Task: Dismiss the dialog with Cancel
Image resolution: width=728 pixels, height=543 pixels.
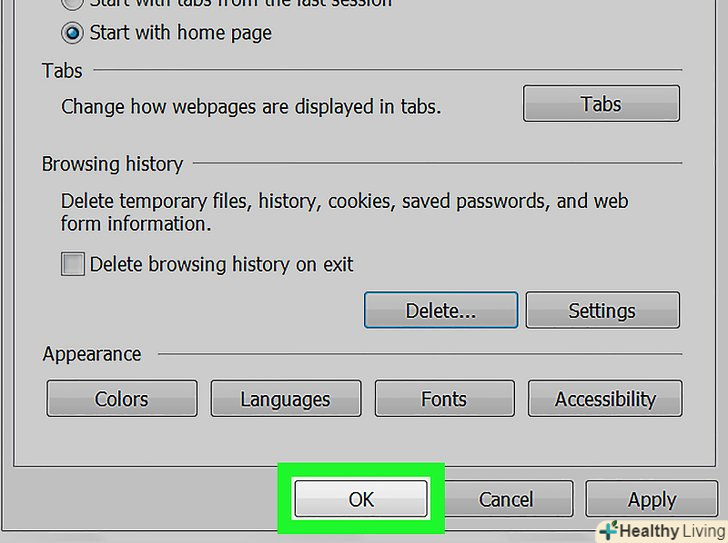Action: [x=508, y=499]
